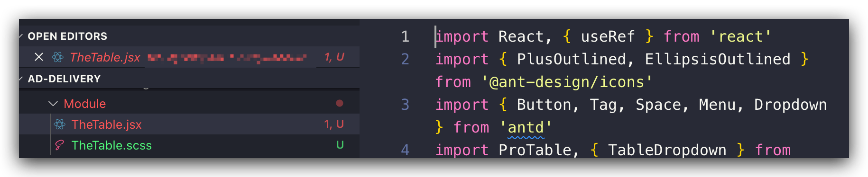Open TheTable.scss from the file tree

click(111, 145)
